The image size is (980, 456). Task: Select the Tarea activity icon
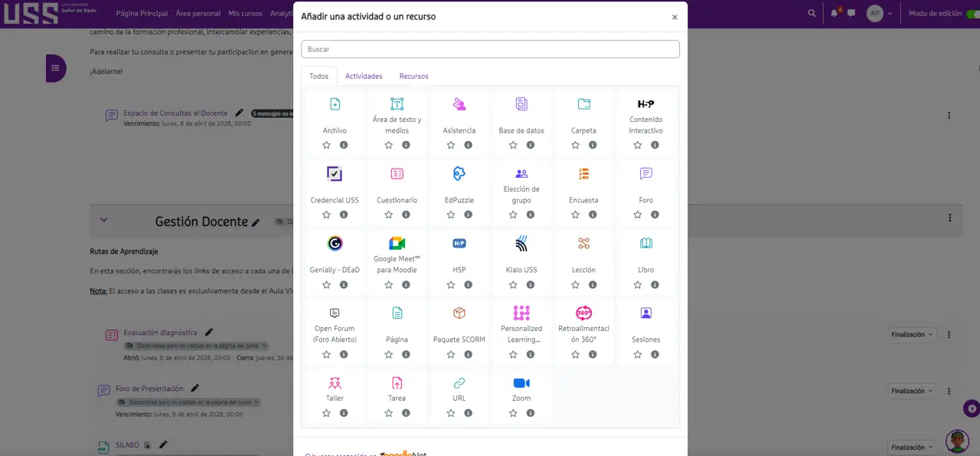click(397, 383)
